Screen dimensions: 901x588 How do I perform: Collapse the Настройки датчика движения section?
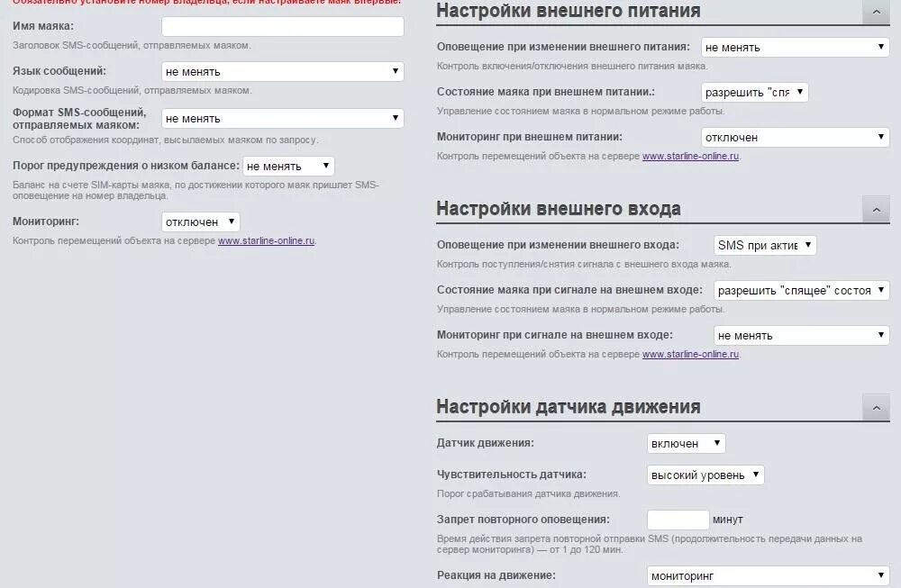pos(877,408)
